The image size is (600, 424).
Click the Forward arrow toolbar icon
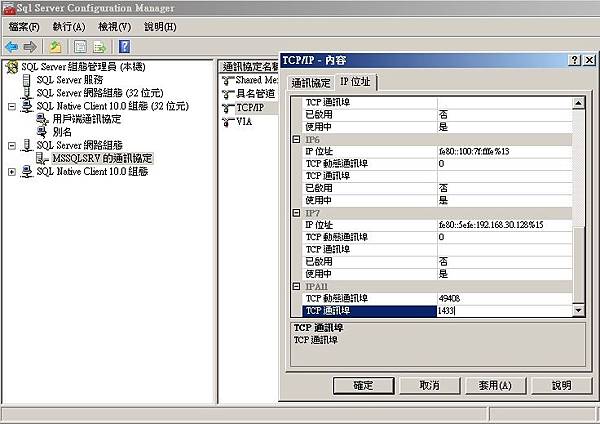29,47
